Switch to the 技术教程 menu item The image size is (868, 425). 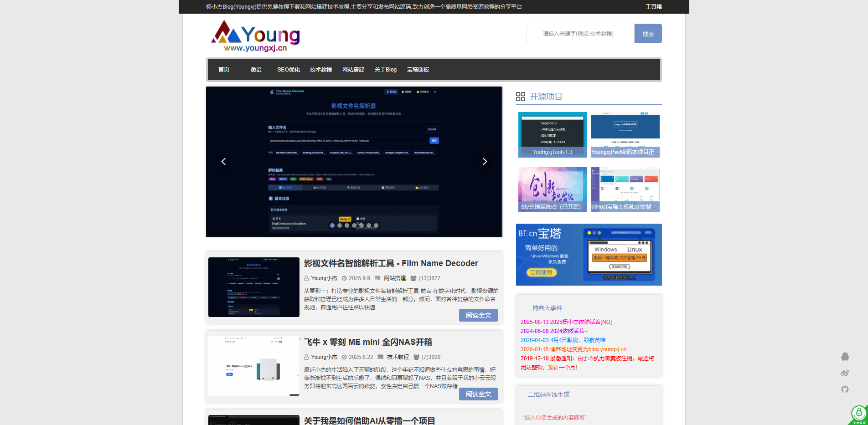click(x=320, y=69)
